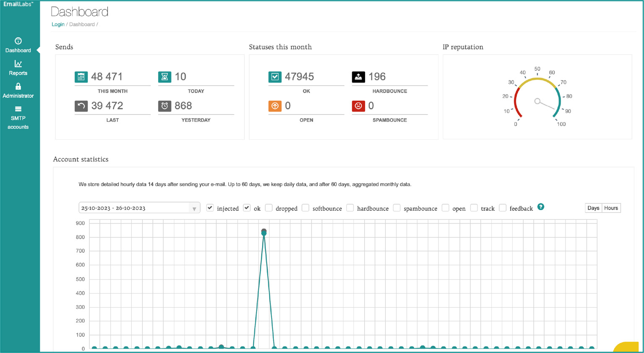Click the peak data point on chart
Image resolution: width=644 pixels, height=353 pixels.
coord(264,232)
